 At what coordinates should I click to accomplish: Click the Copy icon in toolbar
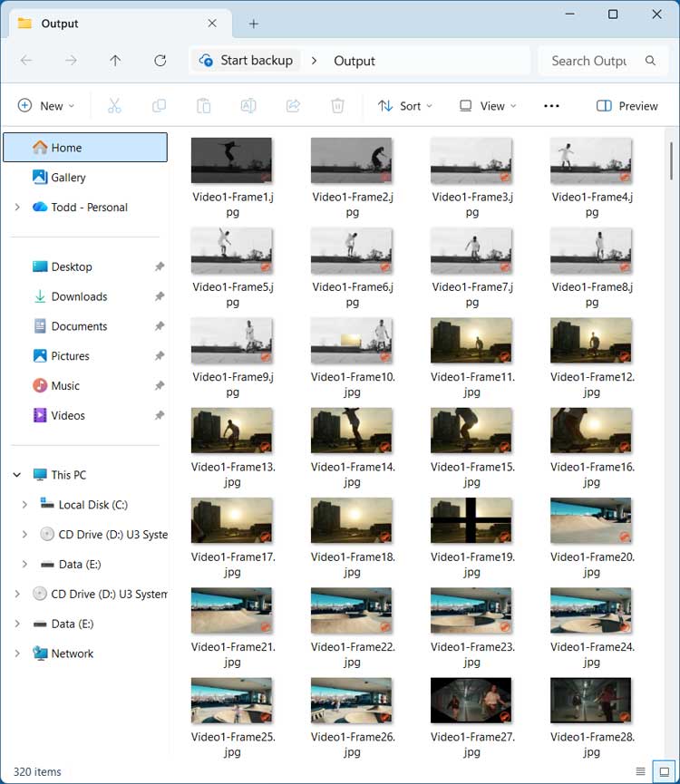point(159,106)
